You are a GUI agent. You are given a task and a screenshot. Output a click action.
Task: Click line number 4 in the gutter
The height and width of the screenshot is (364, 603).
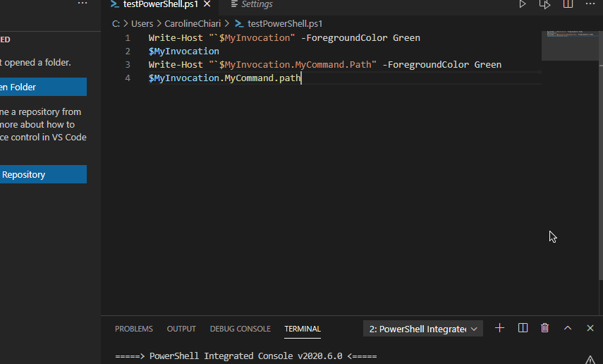point(127,78)
